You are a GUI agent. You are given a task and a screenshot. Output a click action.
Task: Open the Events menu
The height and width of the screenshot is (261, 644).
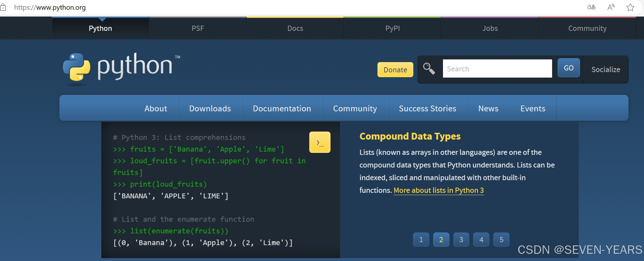(x=533, y=108)
